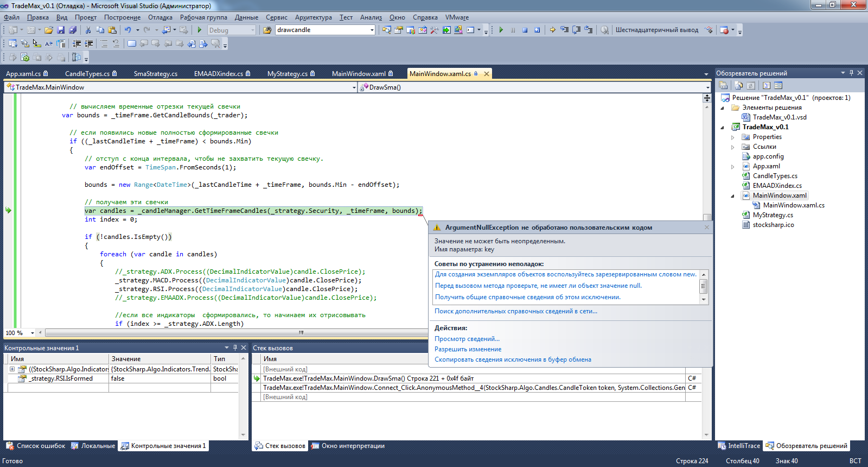This screenshot has height=467, width=868.
Task: Open the DrawSma() member dropdown
Action: [707, 87]
